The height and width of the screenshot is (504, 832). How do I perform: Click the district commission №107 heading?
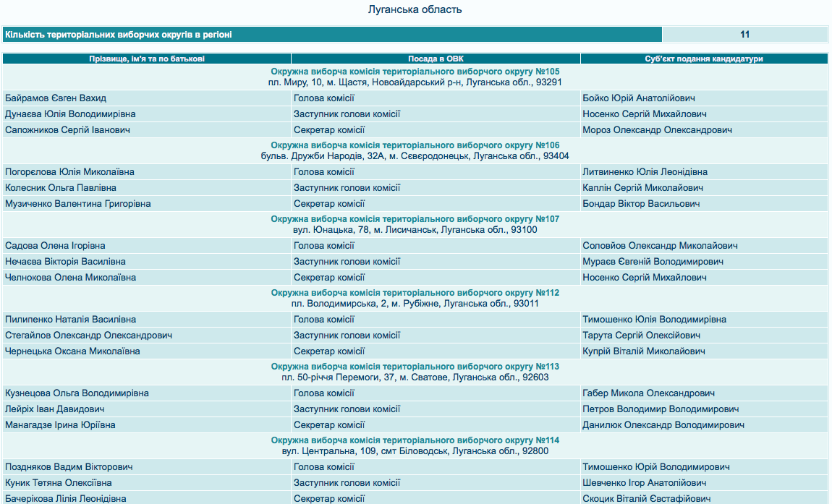415,219
